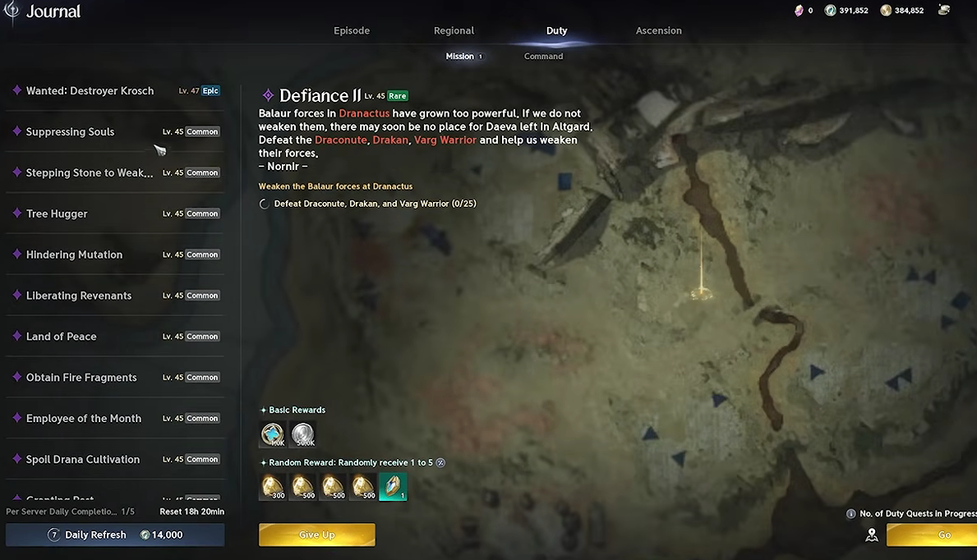Choose the Hindering Mutation quest
The height and width of the screenshot is (560, 977).
pyautogui.click(x=115, y=255)
